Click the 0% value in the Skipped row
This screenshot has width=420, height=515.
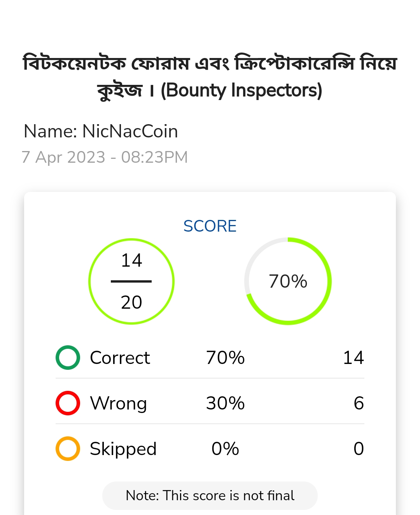pos(225,449)
